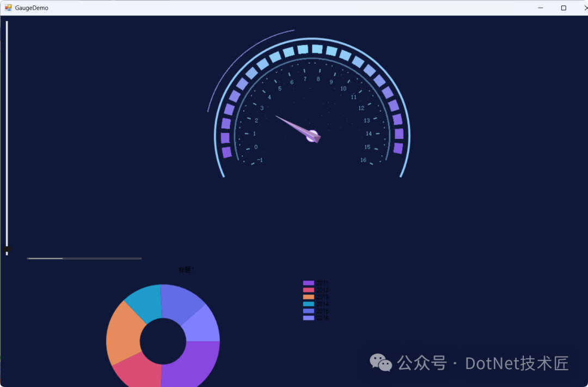588x387 pixels.
Task: Select the legend label "2016"
Action: (x=322, y=318)
